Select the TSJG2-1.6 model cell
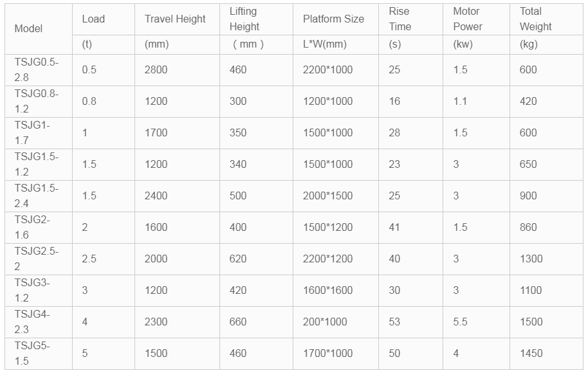 click(39, 228)
